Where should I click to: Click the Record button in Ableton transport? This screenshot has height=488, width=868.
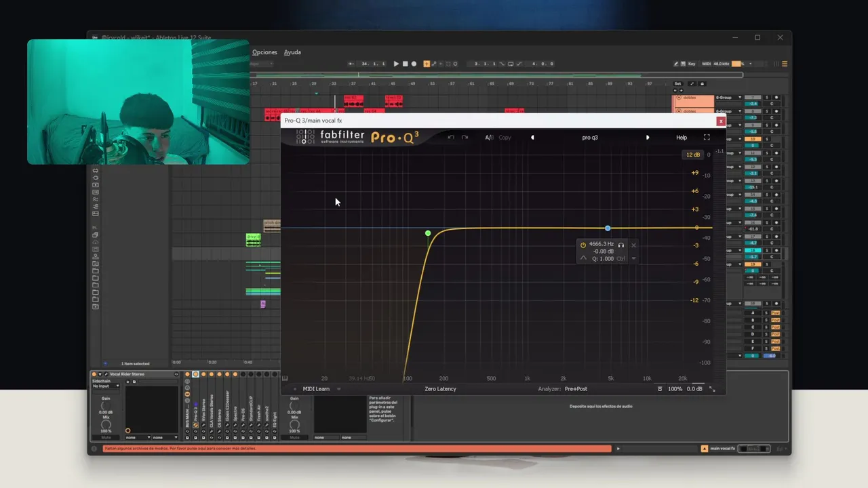tap(414, 64)
